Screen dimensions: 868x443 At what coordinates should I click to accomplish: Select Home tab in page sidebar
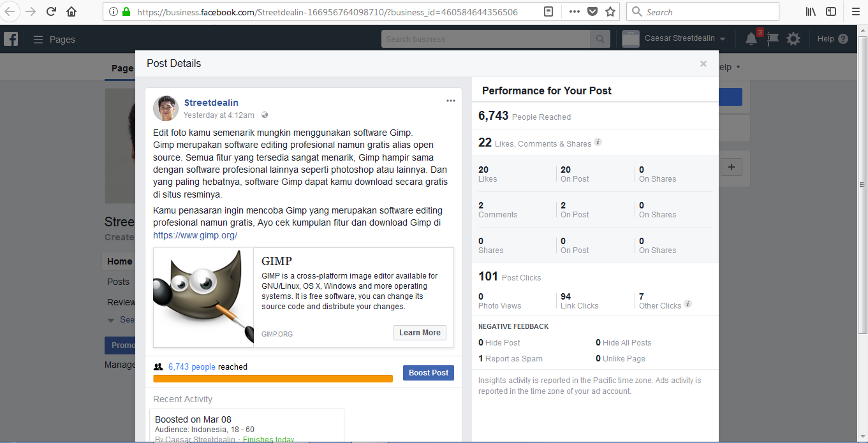(x=119, y=261)
